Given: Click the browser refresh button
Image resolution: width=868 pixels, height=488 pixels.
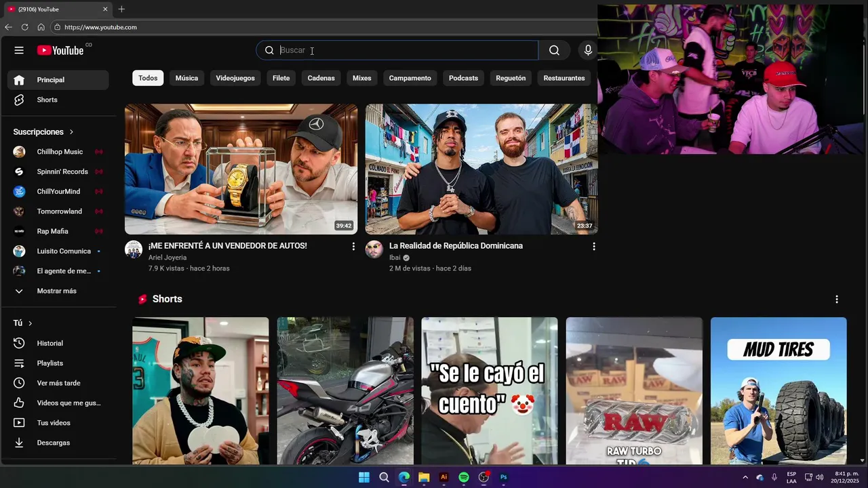Looking at the screenshot, I should click(x=24, y=27).
